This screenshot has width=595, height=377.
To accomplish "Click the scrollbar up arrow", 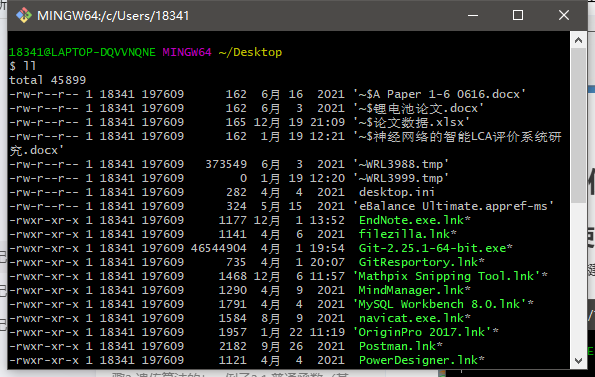I will pyautogui.click(x=578, y=40).
